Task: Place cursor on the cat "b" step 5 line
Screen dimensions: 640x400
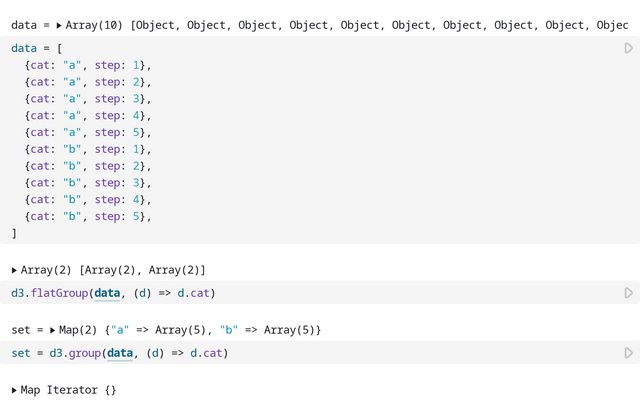Action: (x=88, y=216)
